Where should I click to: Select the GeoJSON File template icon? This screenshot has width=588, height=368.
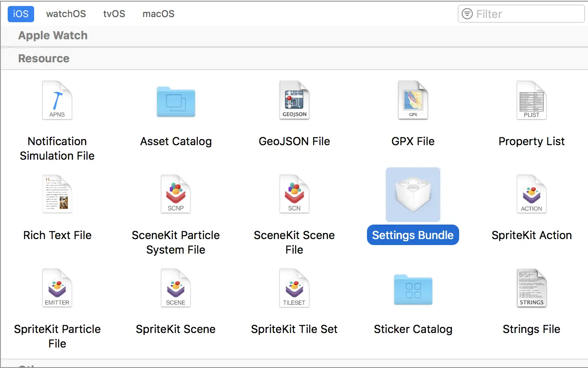coord(294,100)
